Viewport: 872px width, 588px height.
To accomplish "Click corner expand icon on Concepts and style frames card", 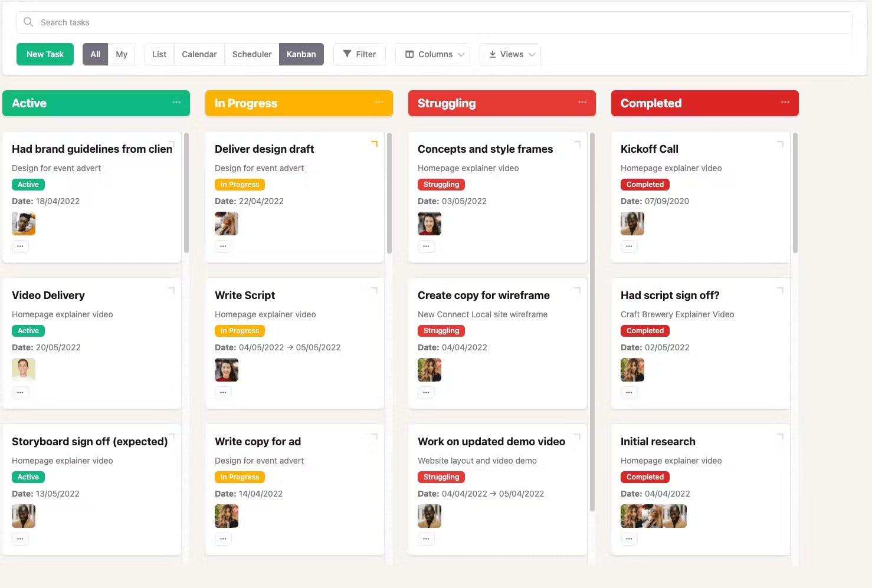I will (x=577, y=144).
